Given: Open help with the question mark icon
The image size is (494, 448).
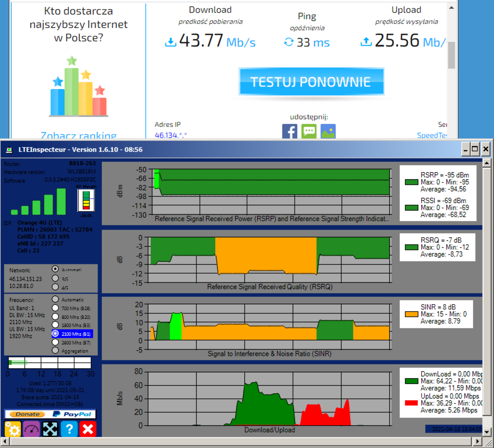Looking at the screenshot, I should (69, 429).
